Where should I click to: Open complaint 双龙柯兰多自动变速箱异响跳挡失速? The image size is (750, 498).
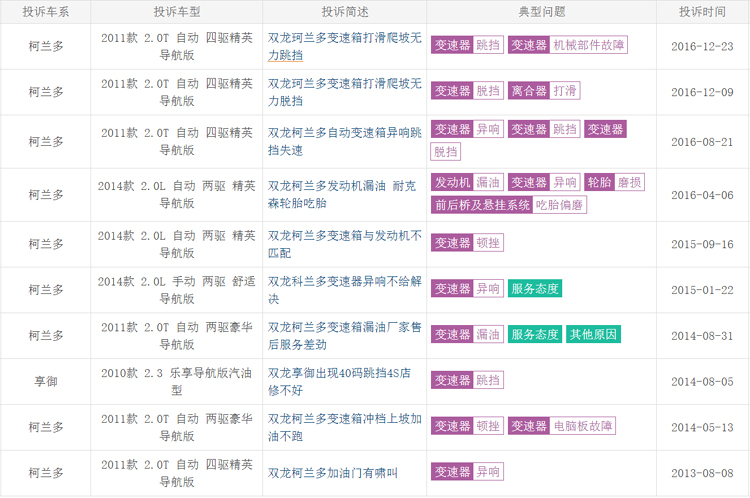[344, 142]
